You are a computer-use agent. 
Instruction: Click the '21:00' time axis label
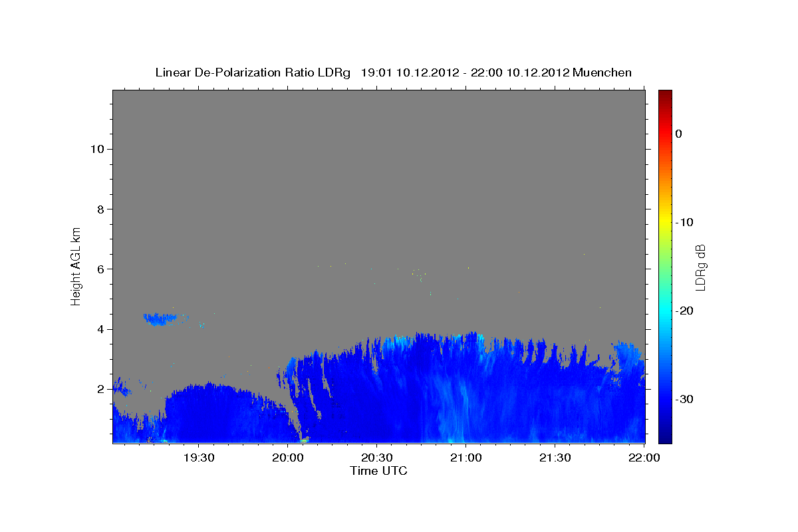[x=465, y=458]
